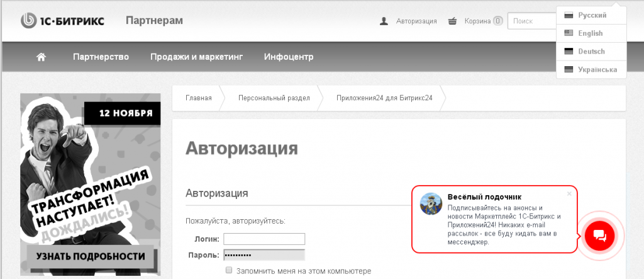644x279 pixels.
Task: Click the Весёлый лодочник avatar picture
Action: pyautogui.click(x=430, y=204)
